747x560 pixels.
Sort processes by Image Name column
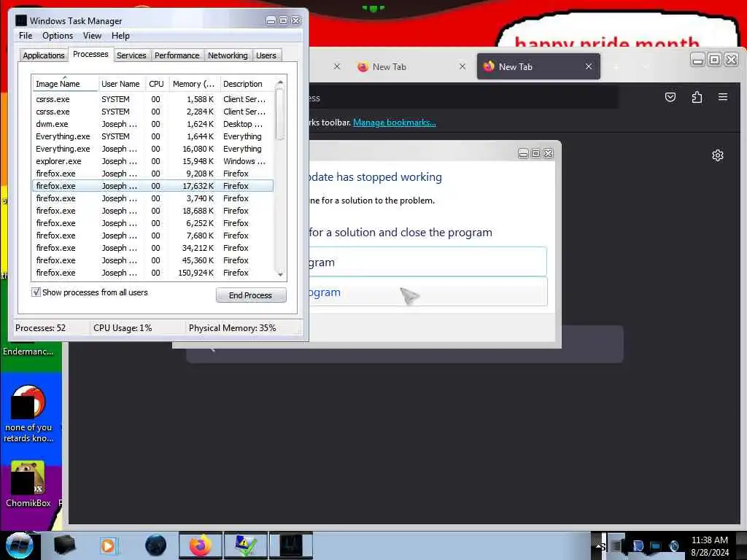[65, 84]
